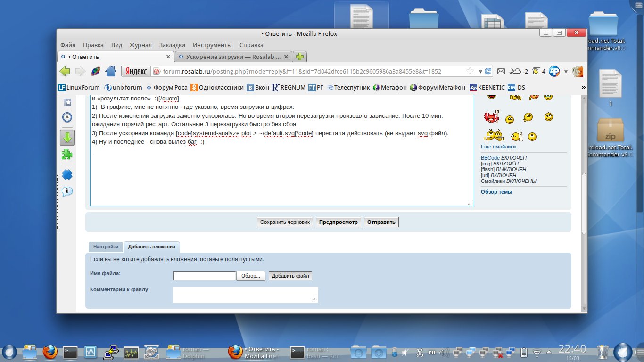Click the blue badge icon in the sidebar
Viewport: 644px width, 362px height.
67,174
